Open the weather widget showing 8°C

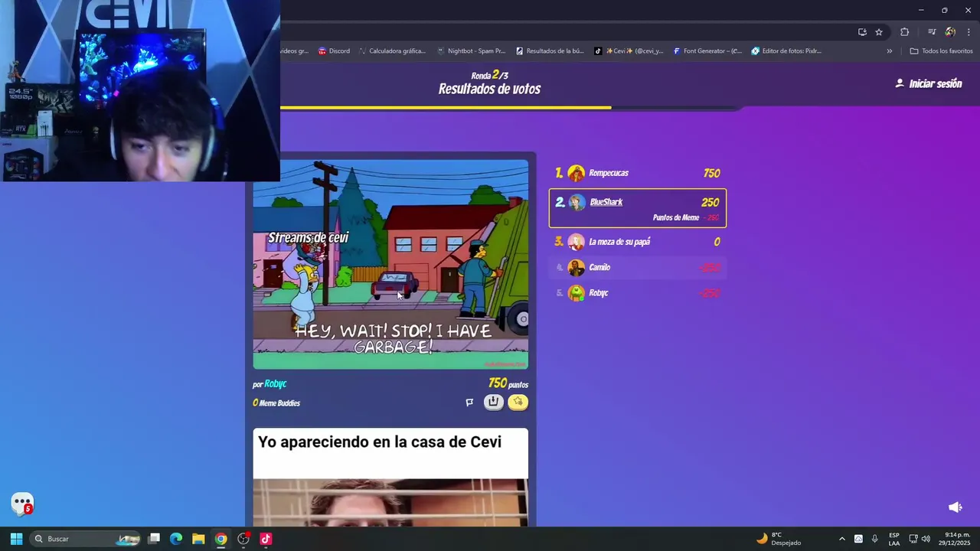778,539
